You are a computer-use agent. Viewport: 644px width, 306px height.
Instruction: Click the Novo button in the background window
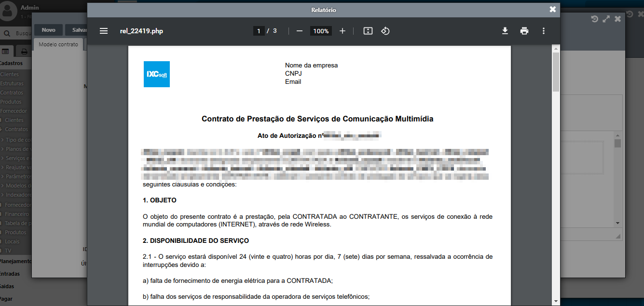click(x=48, y=30)
